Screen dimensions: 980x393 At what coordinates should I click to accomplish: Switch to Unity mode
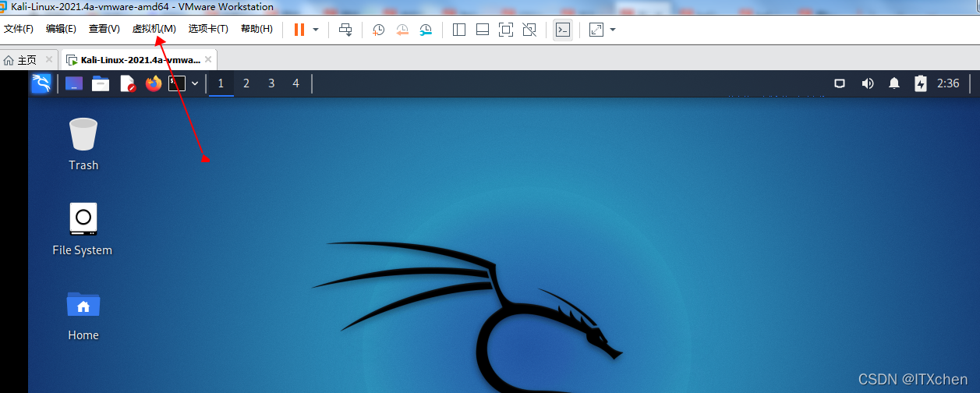tap(529, 30)
